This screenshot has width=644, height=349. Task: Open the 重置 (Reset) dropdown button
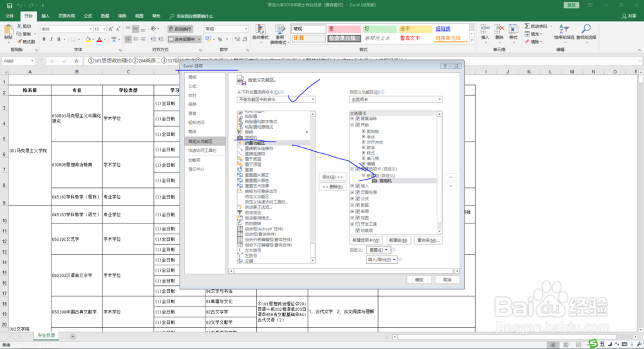(378, 250)
